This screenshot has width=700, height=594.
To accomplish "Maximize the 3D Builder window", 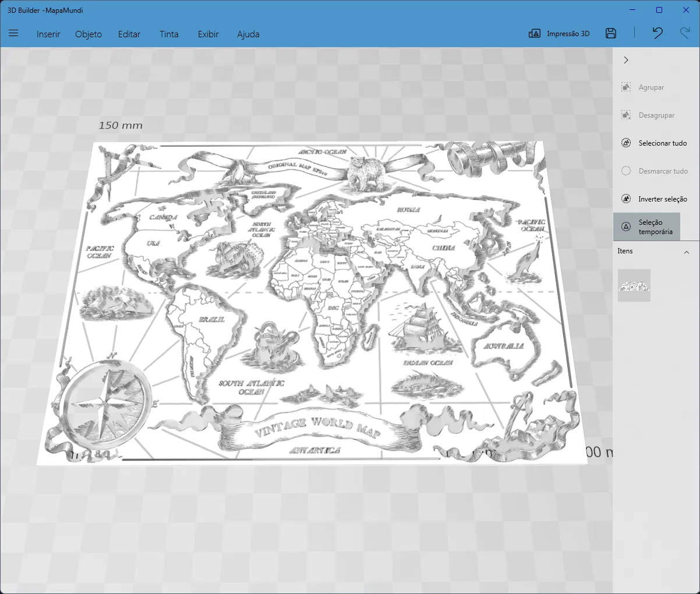I will pos(659,10).
